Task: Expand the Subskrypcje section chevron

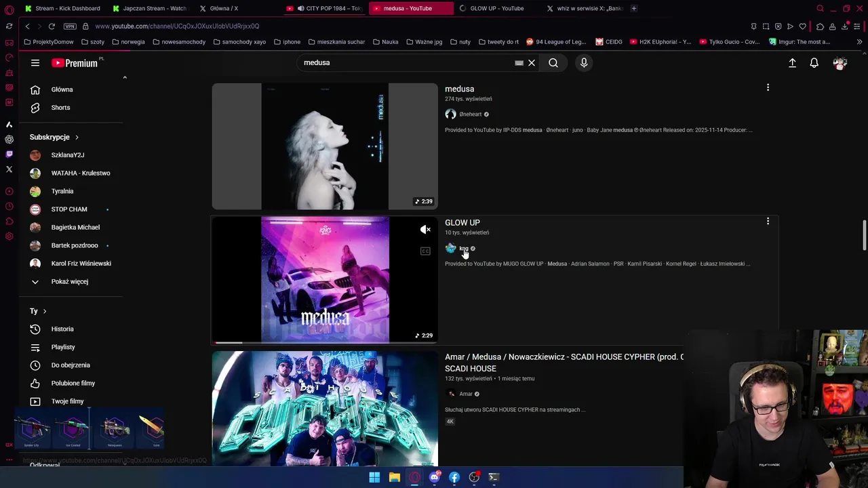Action: [x=77, y=137]
